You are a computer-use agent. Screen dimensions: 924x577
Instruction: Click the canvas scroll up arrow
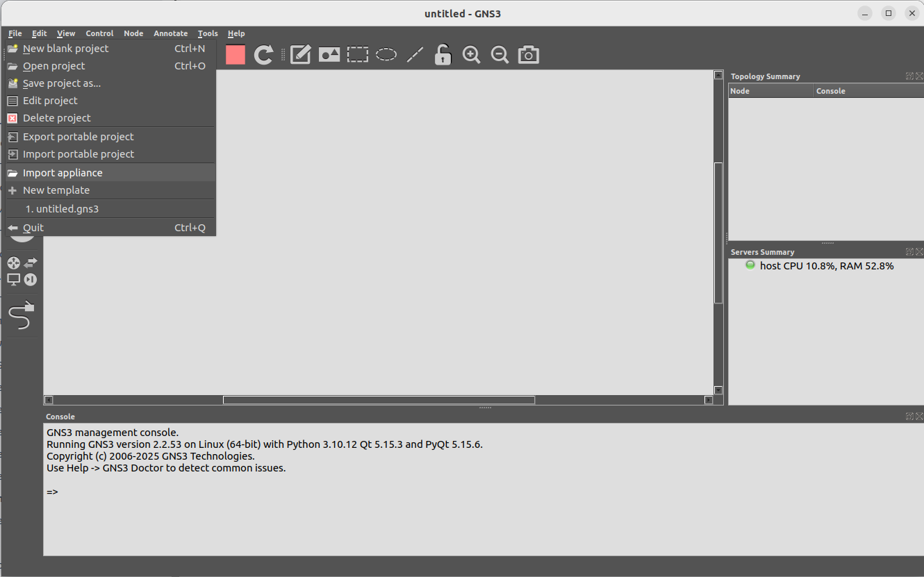coord(718,75)
